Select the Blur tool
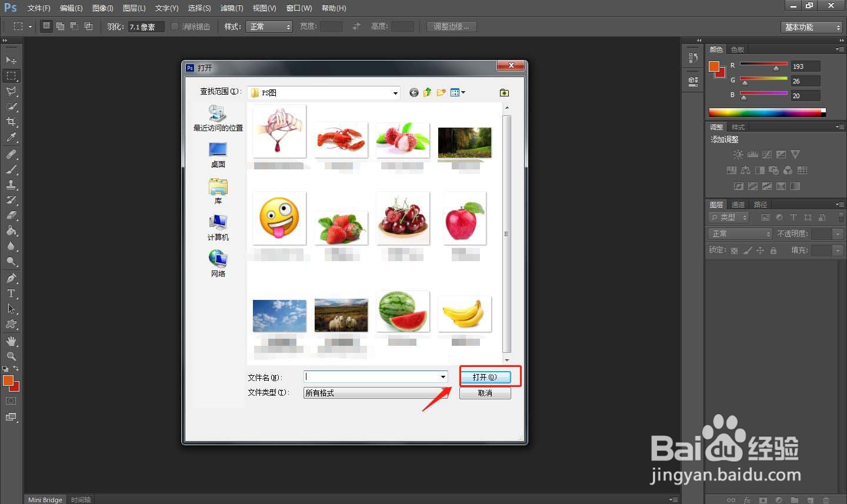Screen dimensions: 847x504 point(11,246)
